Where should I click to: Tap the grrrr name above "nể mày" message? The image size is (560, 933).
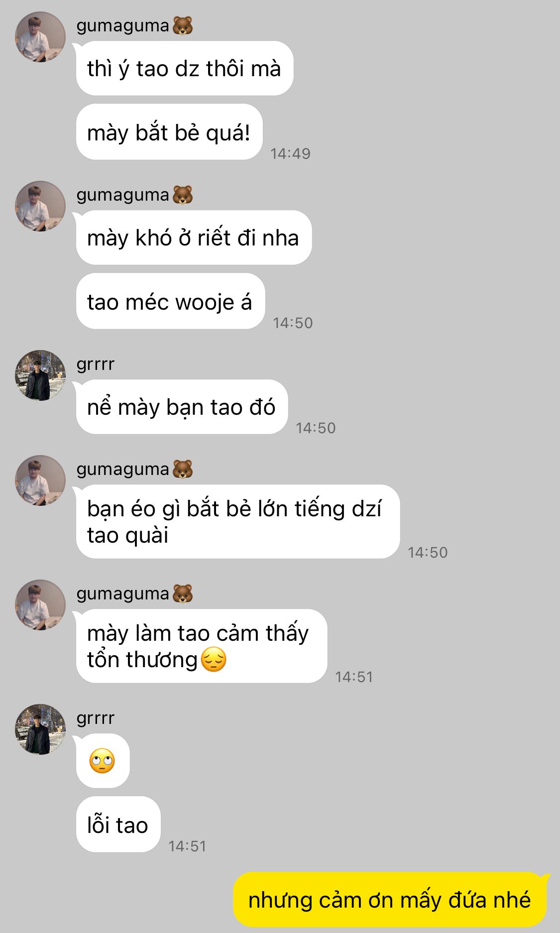[x=96, y=364]
